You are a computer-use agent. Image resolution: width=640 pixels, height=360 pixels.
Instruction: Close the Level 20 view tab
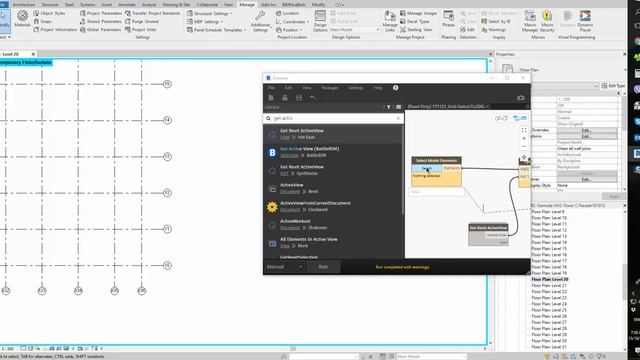pos(33,54)
